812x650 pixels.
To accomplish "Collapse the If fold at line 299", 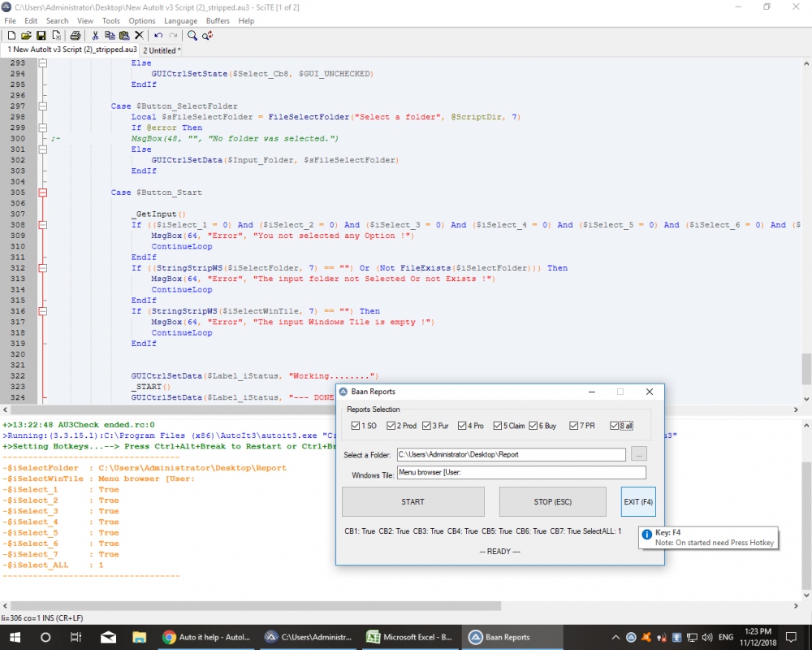I will click(x=43, y=128).
